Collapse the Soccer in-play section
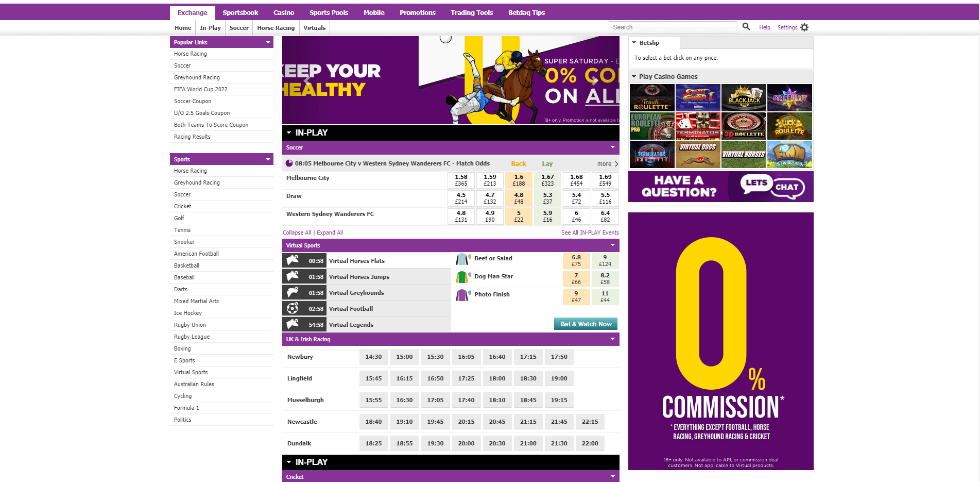Image resolution: width=980 pixels, height=482 pixels. (x=612, y=147)
